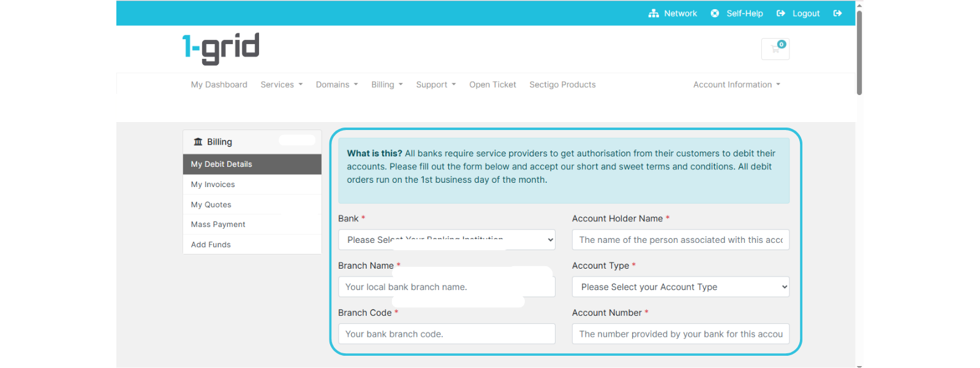Click the Logout arrow icon

pos(781,13)
